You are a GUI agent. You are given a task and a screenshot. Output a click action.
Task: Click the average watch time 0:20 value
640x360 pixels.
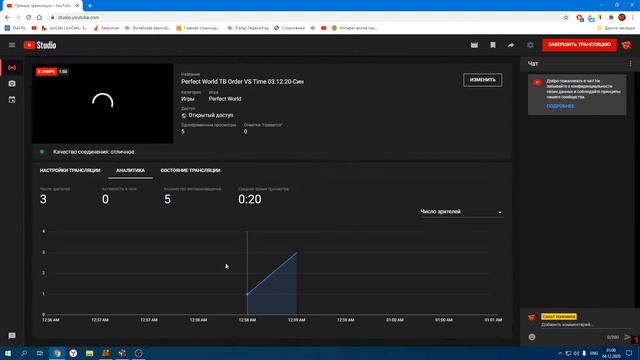(250, 199)
